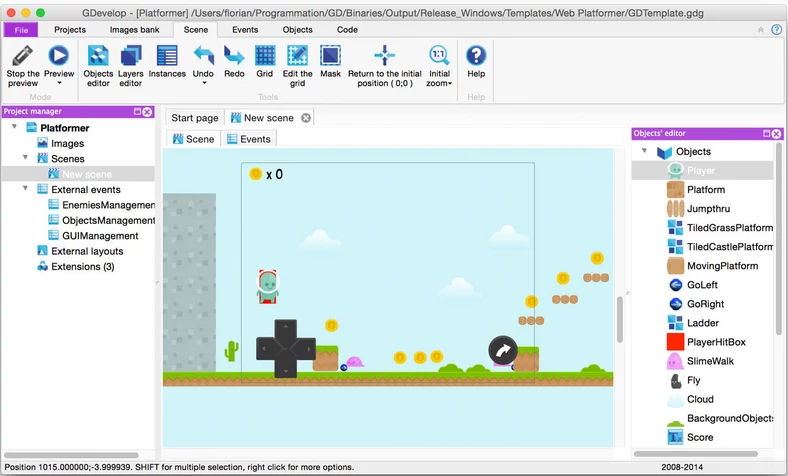
Task: Toggle the Grid display button
Action: click(x=264, y=55)
